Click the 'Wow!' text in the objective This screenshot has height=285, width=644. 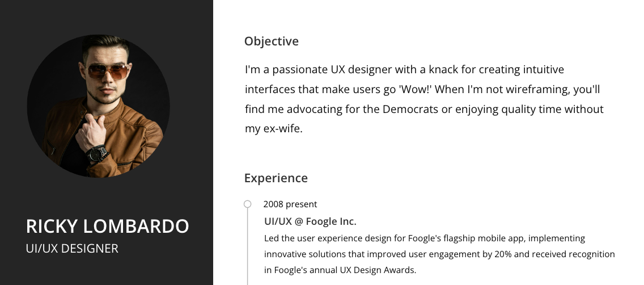click(415, 89)
